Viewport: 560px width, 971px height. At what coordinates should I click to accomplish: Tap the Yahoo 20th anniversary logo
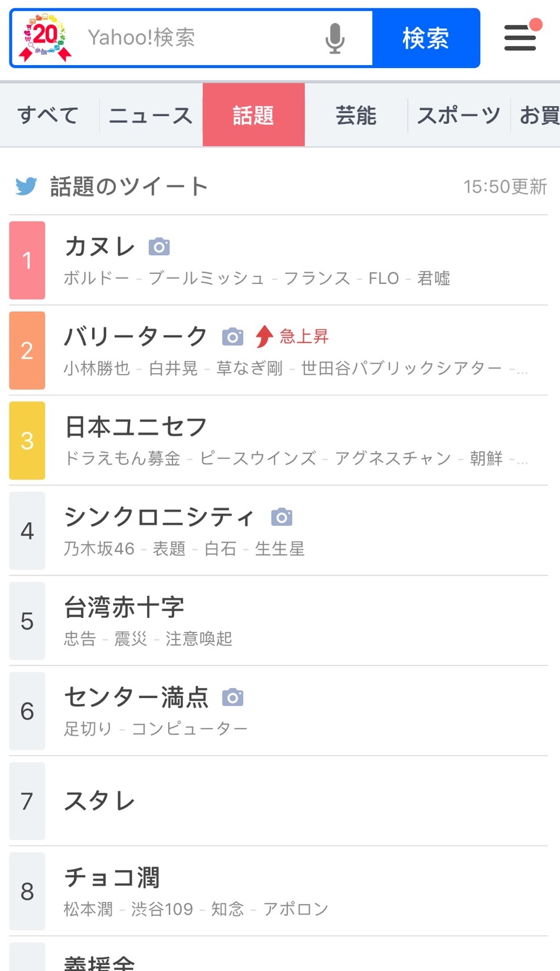click(x=45, y=38)
